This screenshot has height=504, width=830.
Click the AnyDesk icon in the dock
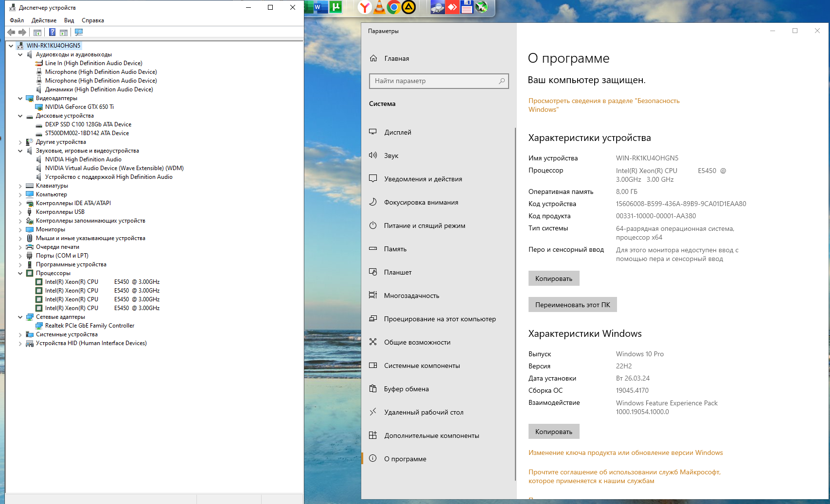pos(452,7)
